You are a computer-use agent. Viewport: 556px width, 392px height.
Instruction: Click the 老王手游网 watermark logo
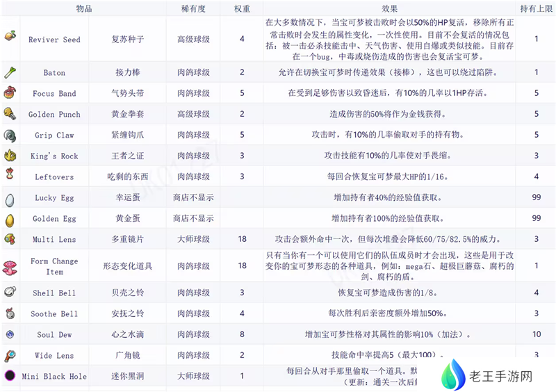488,376
